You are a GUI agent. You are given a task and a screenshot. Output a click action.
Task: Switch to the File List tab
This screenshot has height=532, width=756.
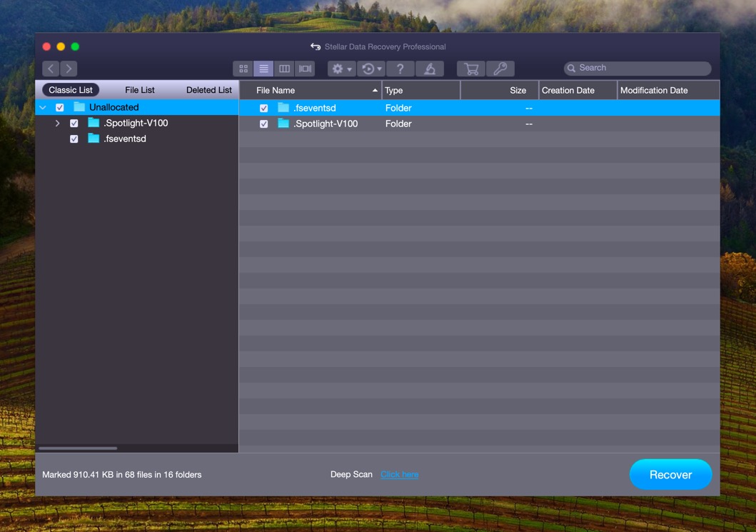[x=140, y=90]
